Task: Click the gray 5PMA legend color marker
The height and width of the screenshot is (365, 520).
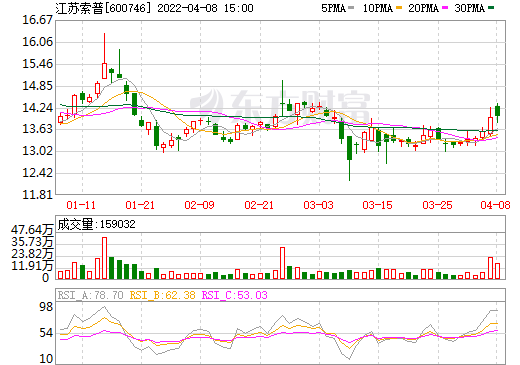Action: tap(351, 8)
